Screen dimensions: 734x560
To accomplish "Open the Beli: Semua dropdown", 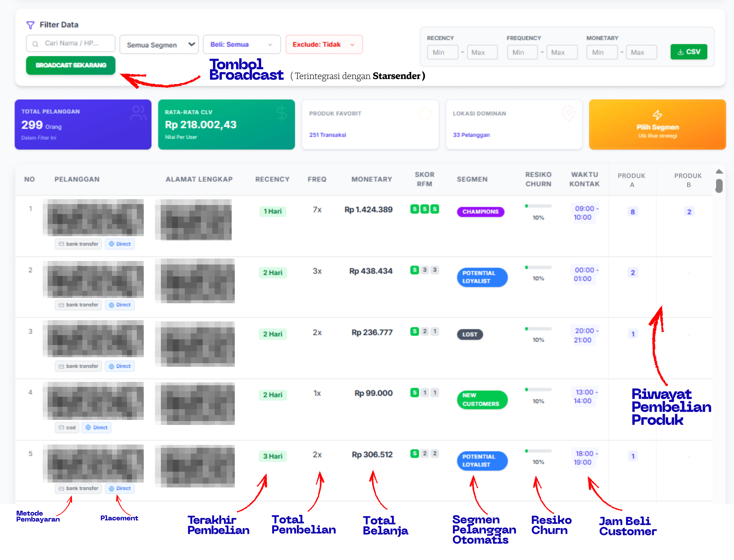I will point(242,44).
